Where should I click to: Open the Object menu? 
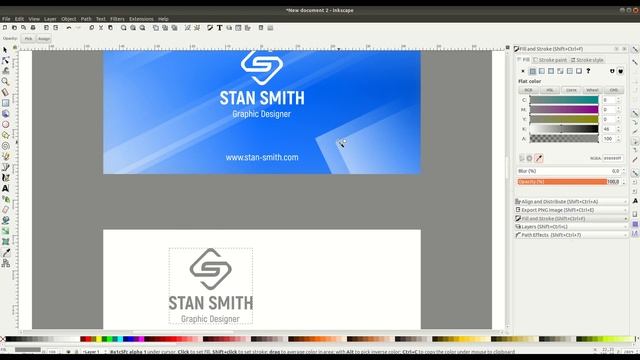69,19
